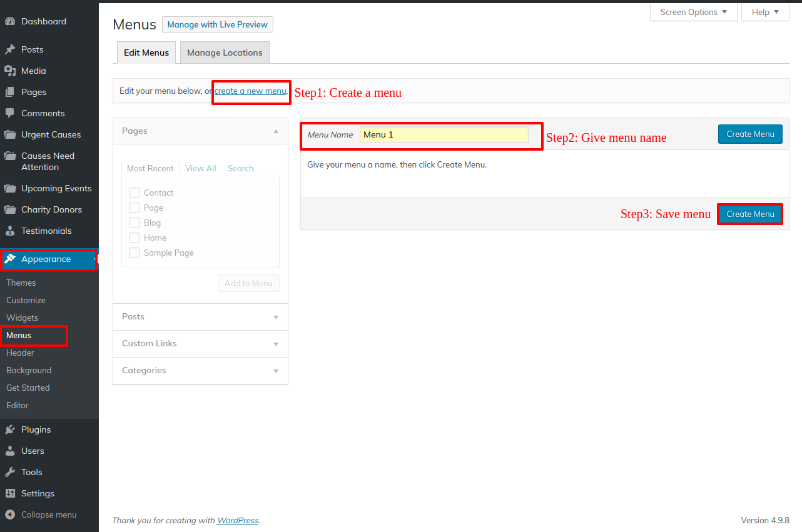Click the Plugins plug icon
Viewport: 802px width, 532px height.
tap(10, 429)
